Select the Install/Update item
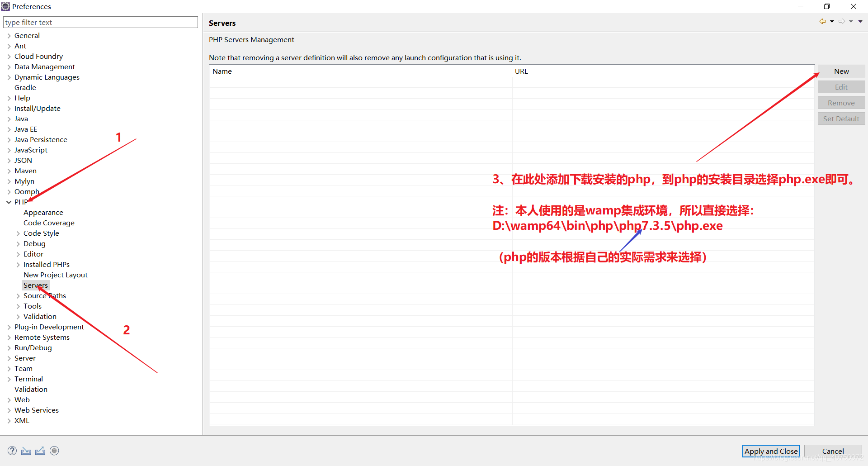The height and width of the screenshot is (466, 868). [38, 109]
